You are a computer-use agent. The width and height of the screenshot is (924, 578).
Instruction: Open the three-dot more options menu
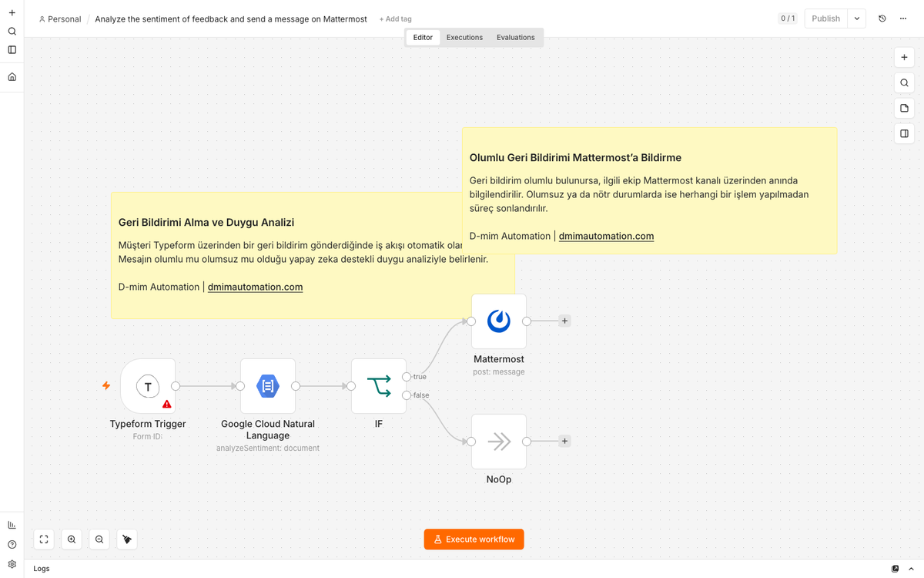tap(903, 18)
